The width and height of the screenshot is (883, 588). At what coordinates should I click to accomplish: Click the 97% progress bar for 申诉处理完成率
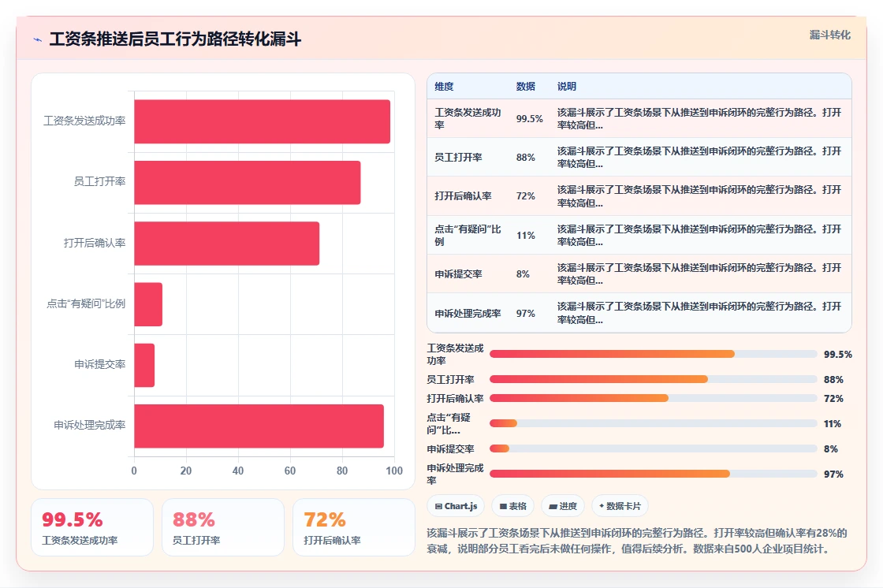[654, 474]
